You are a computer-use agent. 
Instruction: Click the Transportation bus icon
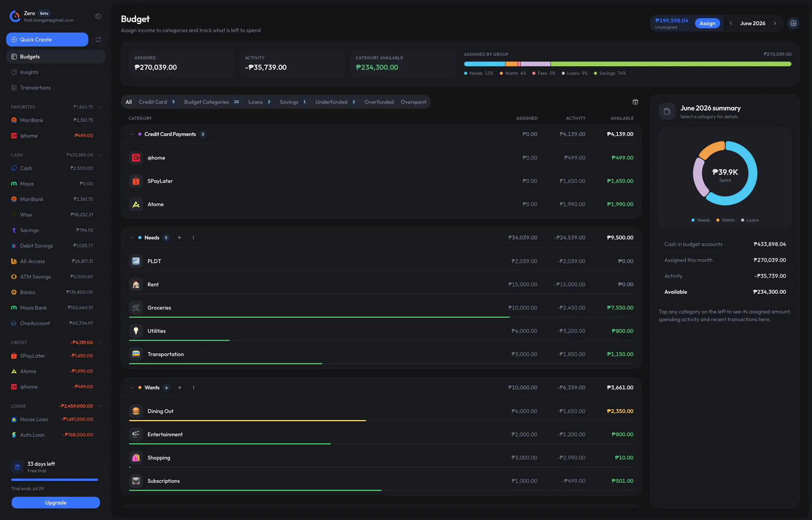136,354
